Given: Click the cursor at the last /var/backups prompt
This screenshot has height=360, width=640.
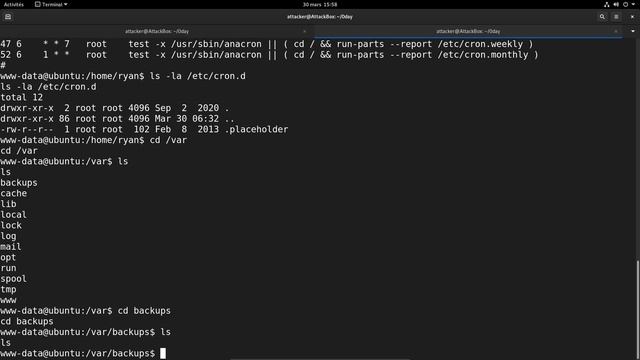Looking at the screenshot, I should click(x=163, y=353).
